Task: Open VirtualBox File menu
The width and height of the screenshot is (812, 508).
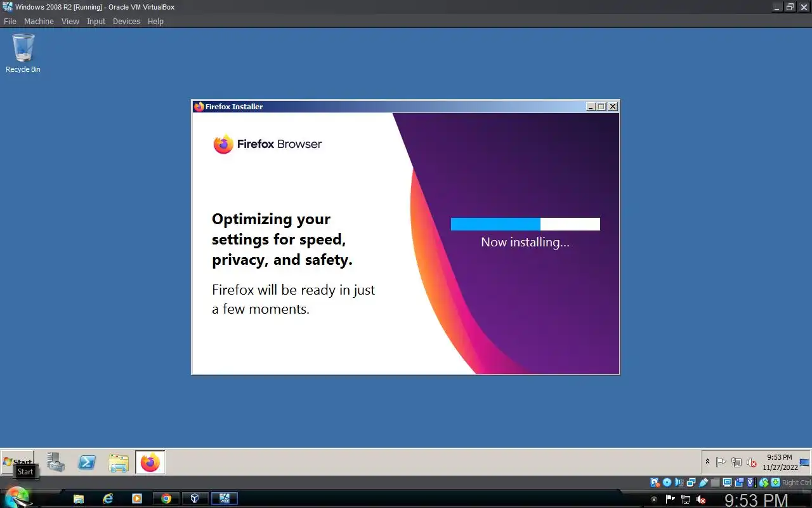Action: pos(10,21)
